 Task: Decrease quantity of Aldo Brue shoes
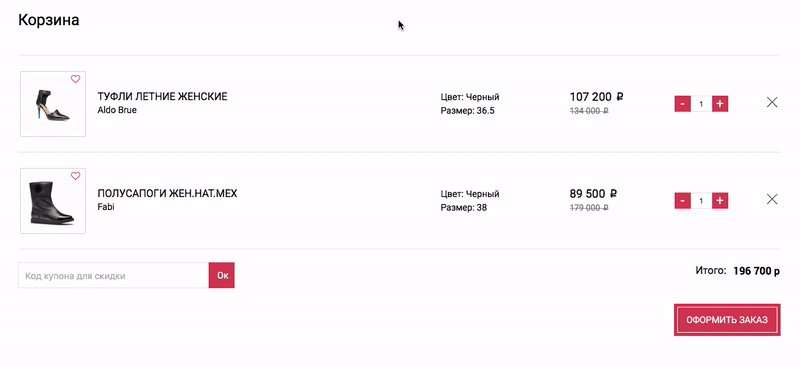683,104
